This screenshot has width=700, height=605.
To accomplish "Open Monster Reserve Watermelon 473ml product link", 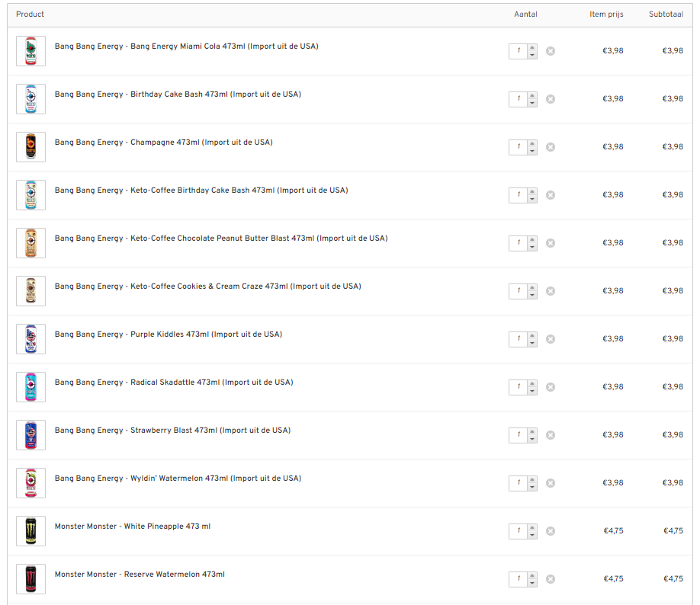I will coord(140,575).
